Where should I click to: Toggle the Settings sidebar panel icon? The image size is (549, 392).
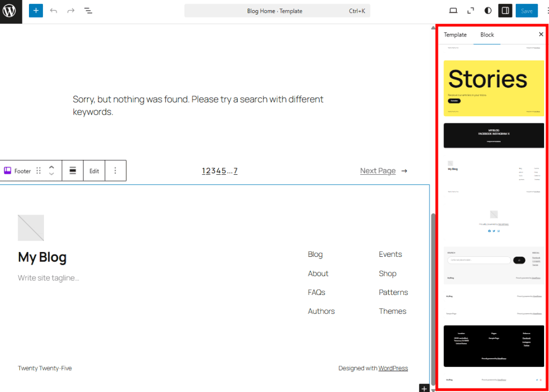pos(505,10)
